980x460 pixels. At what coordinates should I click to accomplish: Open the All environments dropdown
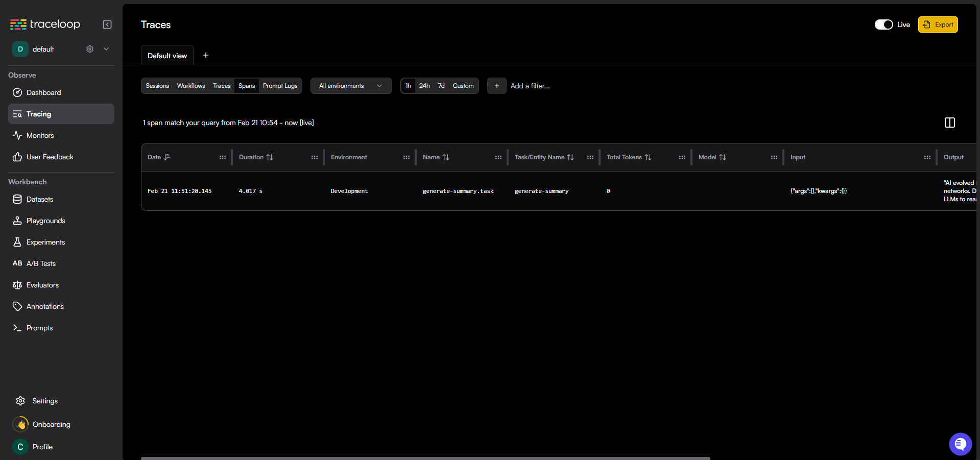351,86
